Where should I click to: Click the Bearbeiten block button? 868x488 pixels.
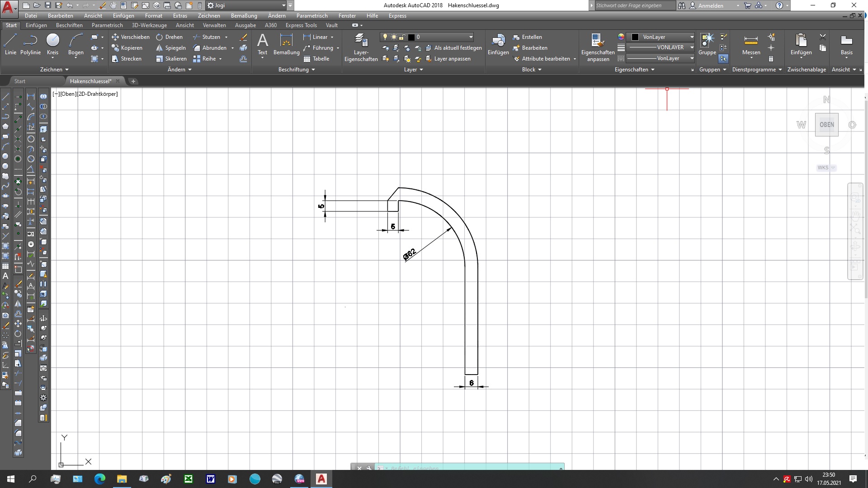coord(530,48)
